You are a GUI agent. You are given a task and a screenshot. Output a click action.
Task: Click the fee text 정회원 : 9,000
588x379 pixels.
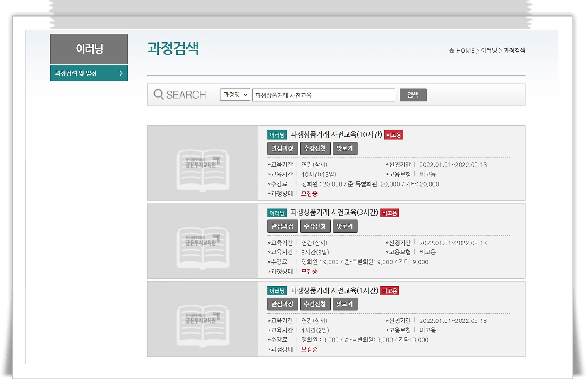[320, 262]
